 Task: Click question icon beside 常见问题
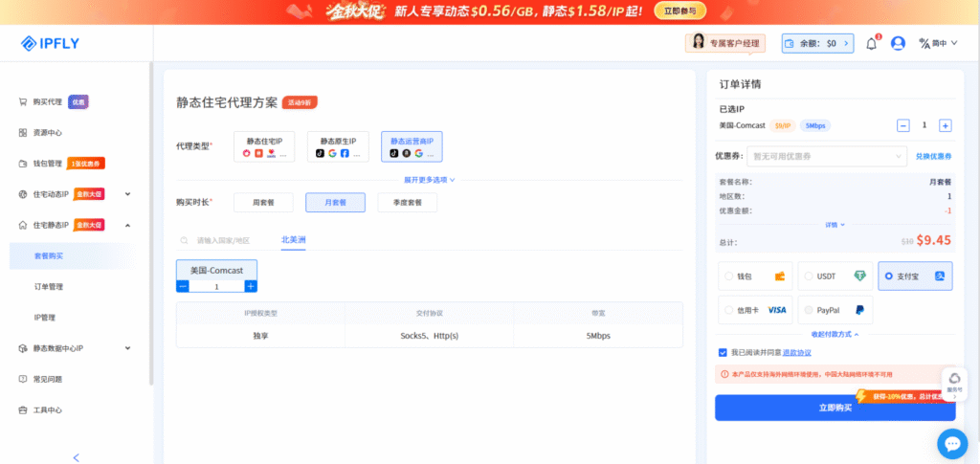[x=23, y=379]
